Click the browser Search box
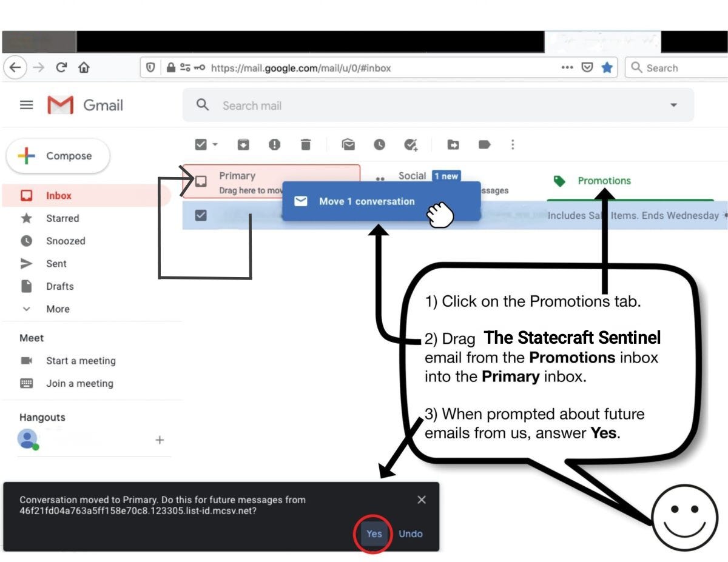The image size is (728, 562). [676, 68]
